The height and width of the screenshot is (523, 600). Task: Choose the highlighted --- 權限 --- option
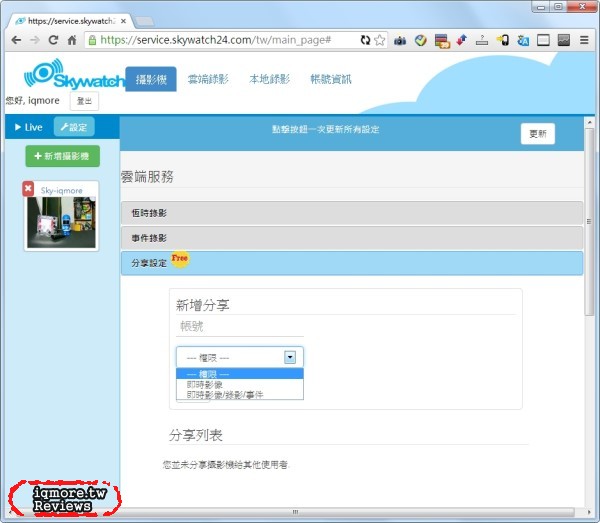(240, 374)
